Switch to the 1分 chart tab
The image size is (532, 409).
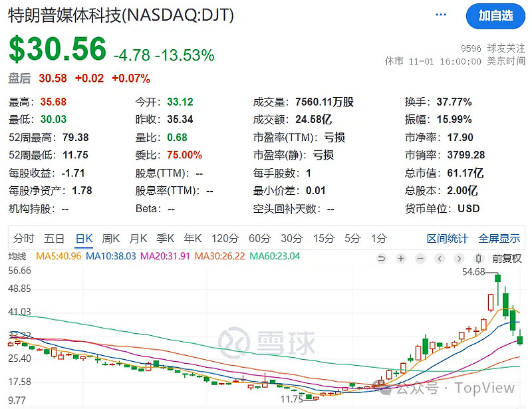click(x=379, y=238)
